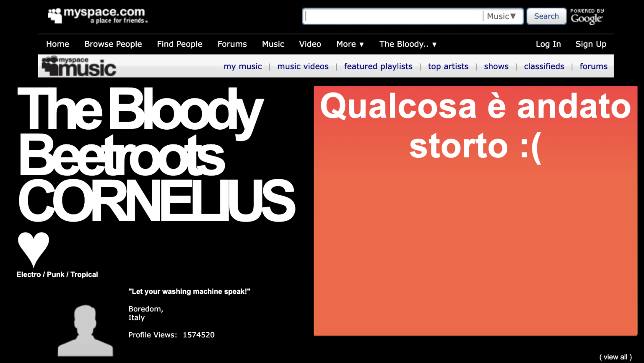The height and width of the screenshot is (363, 644).
Task: Click the Search button
Action: click(x=546, y=16)
